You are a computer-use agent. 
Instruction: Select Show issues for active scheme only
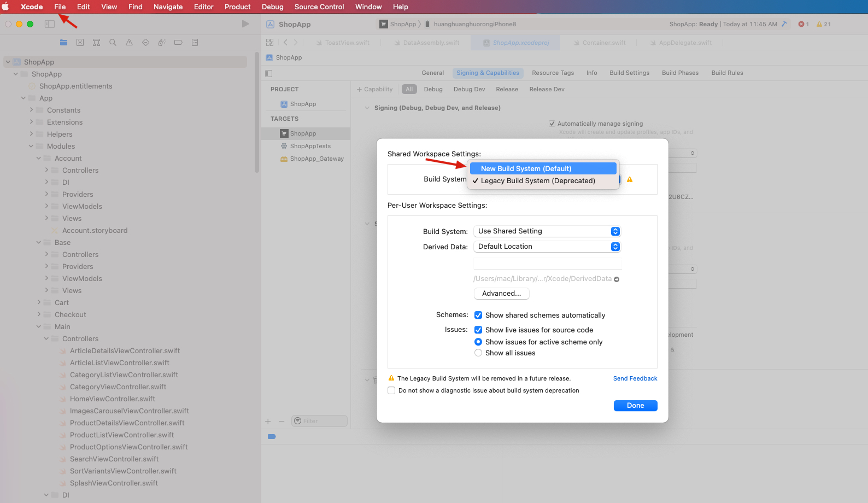pyautogui.click(x=478, y=342)
